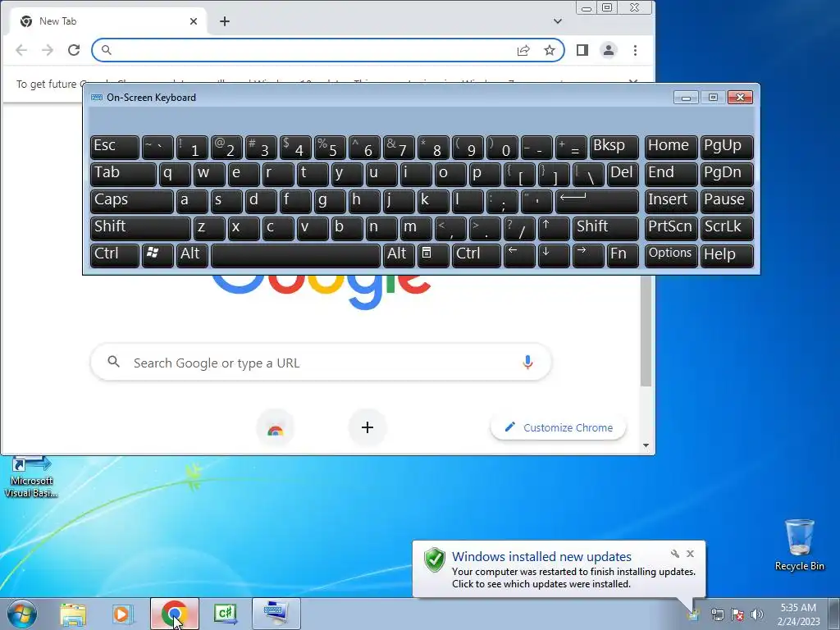Click Chrome forward arrow
The image size is (840, 630).
click(x=48, y=50)
